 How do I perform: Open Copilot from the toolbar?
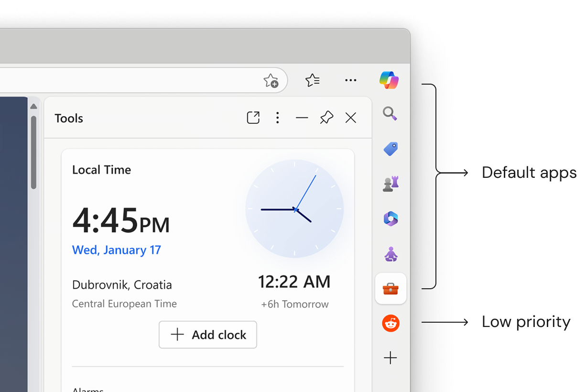click(x=389, y=80)
